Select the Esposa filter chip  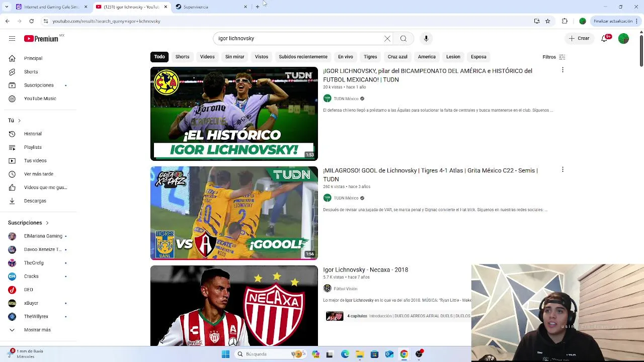coord(478,57)
